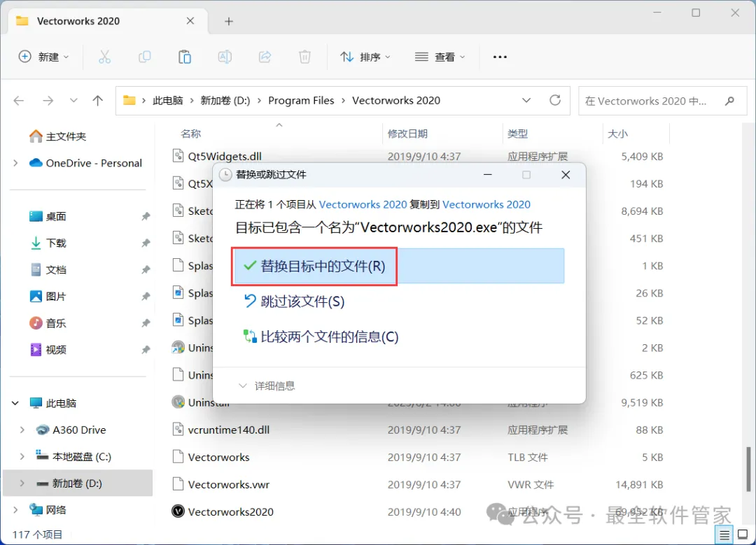Click the search box 在 Vectorworks 2020 中
756x545 pixels.
(x=663, y=101)
